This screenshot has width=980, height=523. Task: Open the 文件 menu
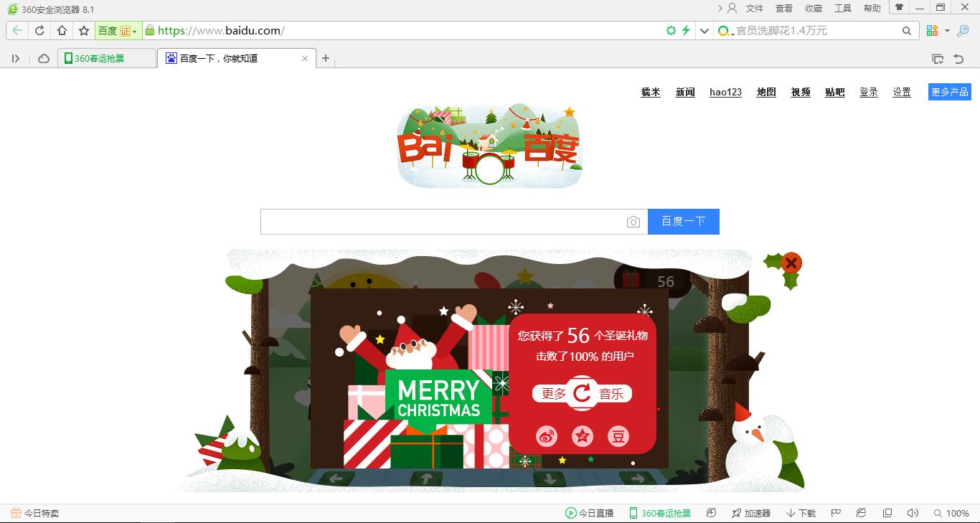click(x=755, y=9)
